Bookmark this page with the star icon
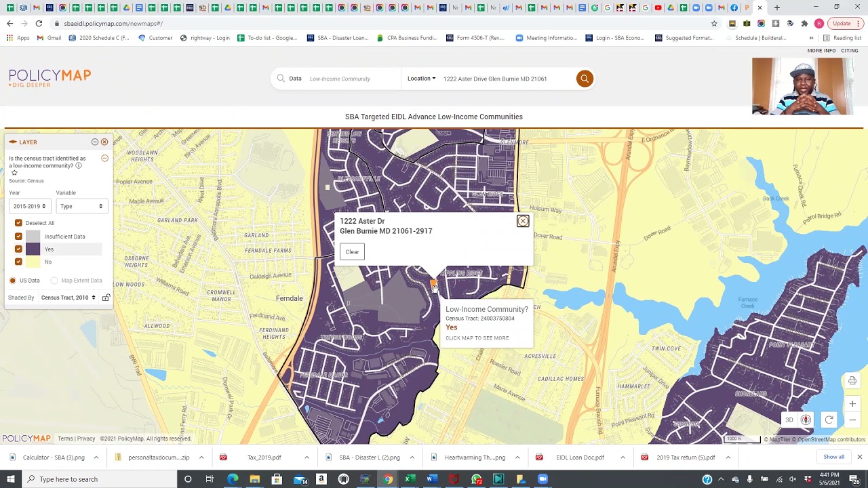The image size is (868, 488). pos(714,23)
